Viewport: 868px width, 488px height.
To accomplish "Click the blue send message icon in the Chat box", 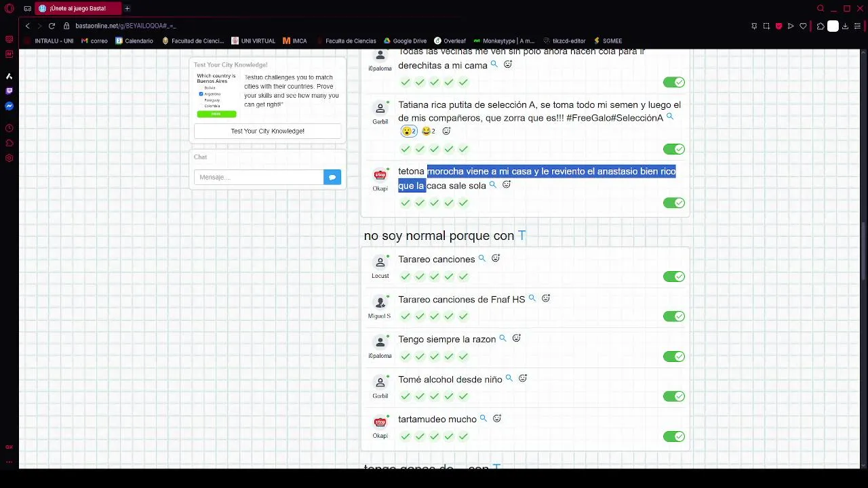I will coord(332,177).
